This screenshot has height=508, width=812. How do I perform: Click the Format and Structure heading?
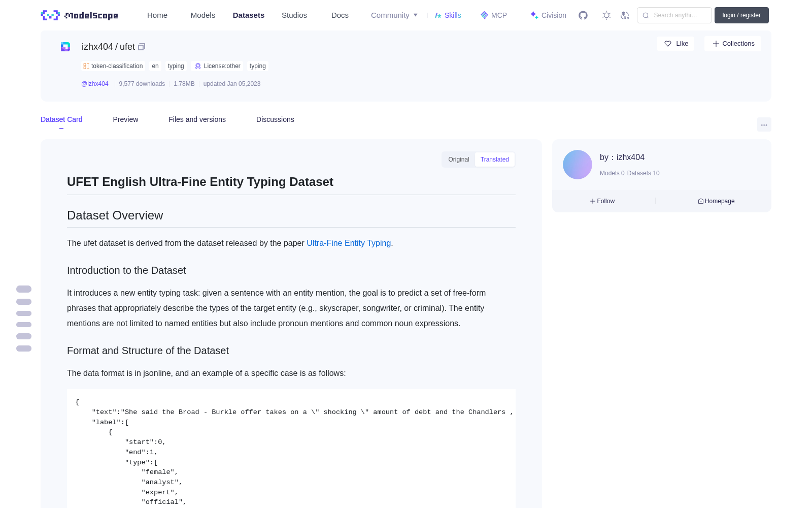[148, 351]
